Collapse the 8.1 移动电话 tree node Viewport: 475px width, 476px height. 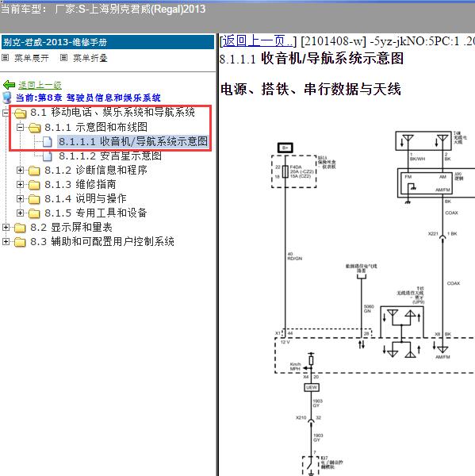point(6,113)
